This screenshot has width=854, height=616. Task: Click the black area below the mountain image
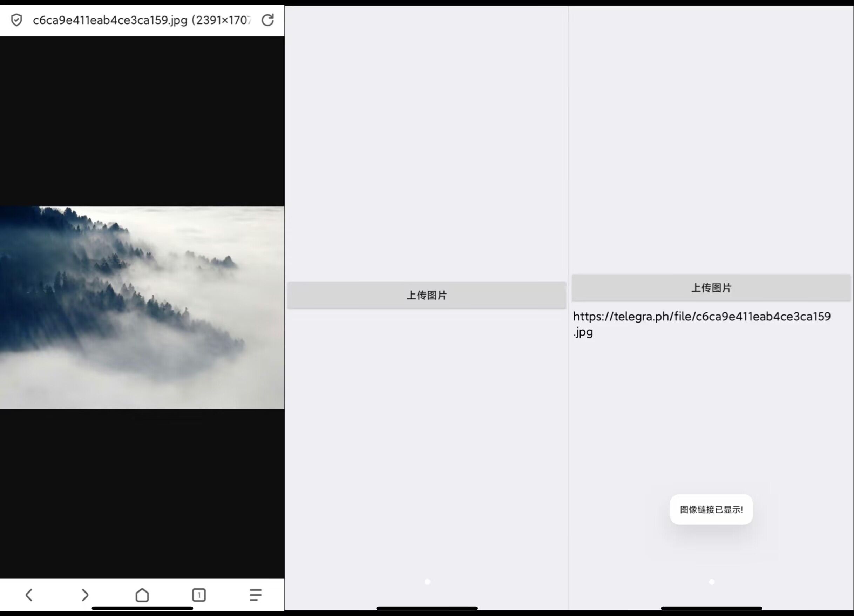click(x=142, y=493)
